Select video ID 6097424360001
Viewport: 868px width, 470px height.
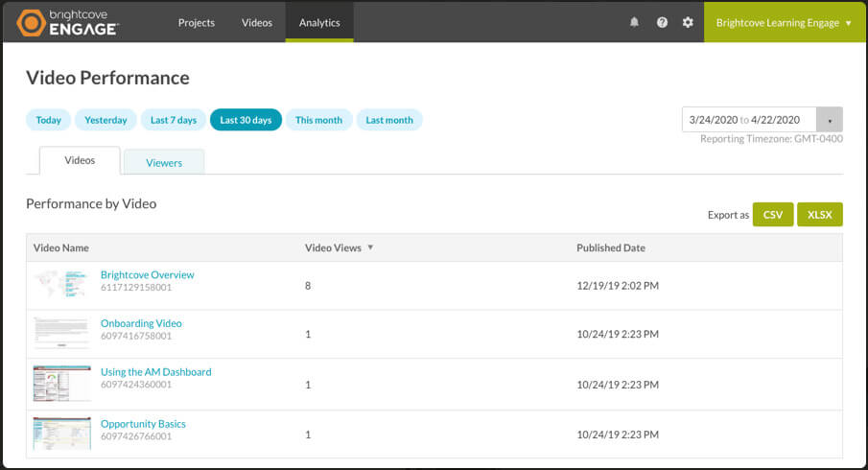pos(136,385)
